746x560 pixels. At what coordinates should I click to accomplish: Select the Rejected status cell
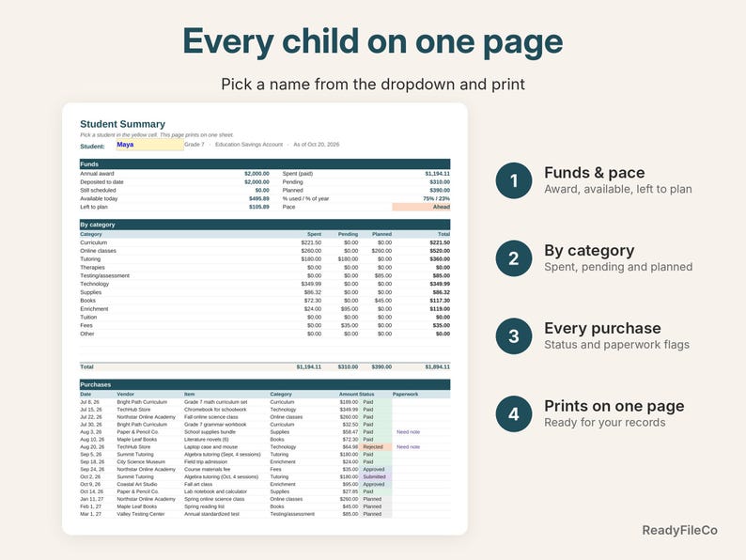[376, 447]
